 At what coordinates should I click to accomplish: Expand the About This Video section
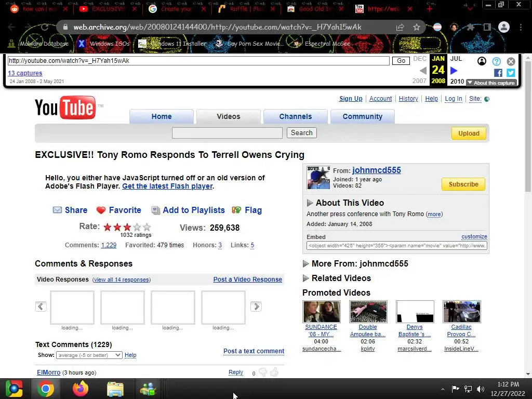coord(310,203)
